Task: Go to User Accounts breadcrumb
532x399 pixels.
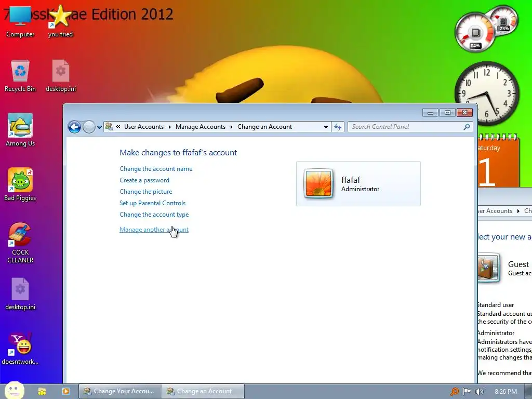Action: click(144, 127)
